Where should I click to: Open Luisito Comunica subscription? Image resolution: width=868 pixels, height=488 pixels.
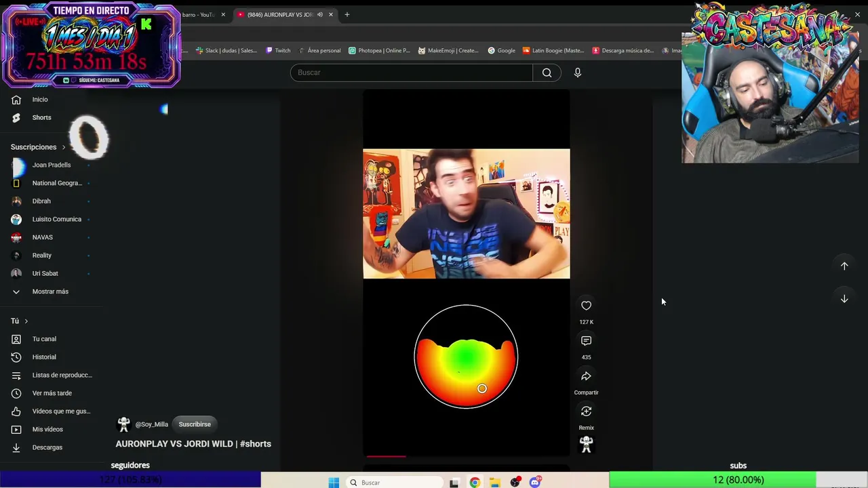(52, 219)
